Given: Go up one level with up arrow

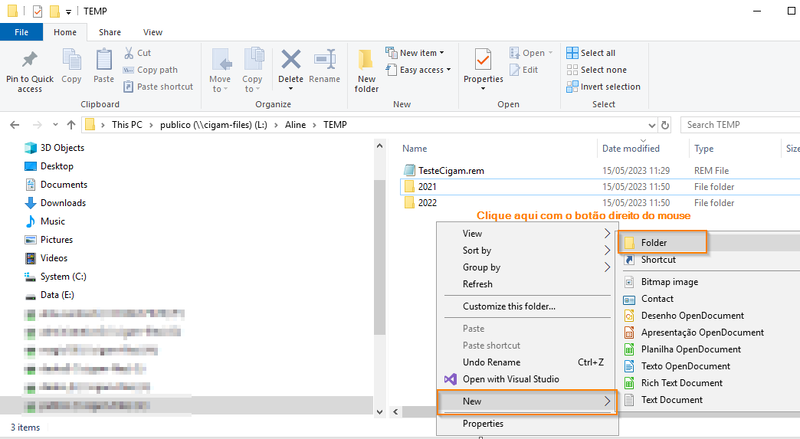Looking at the screenshot, I should click(x=71, y=125).
